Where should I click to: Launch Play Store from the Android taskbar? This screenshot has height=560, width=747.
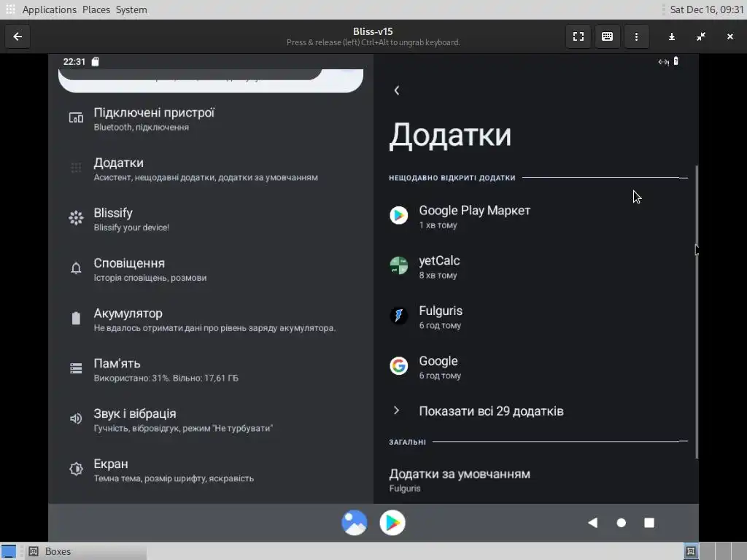tap(392, 522)
